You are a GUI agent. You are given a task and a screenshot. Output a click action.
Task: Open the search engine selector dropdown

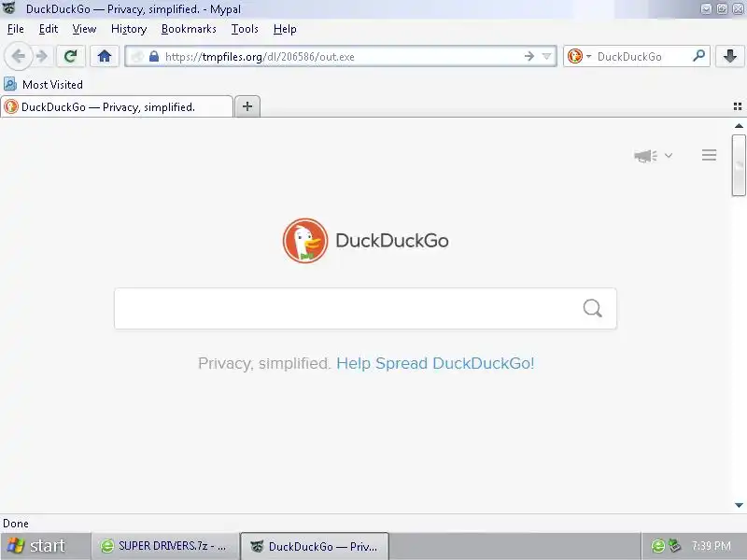pos(579,56)
